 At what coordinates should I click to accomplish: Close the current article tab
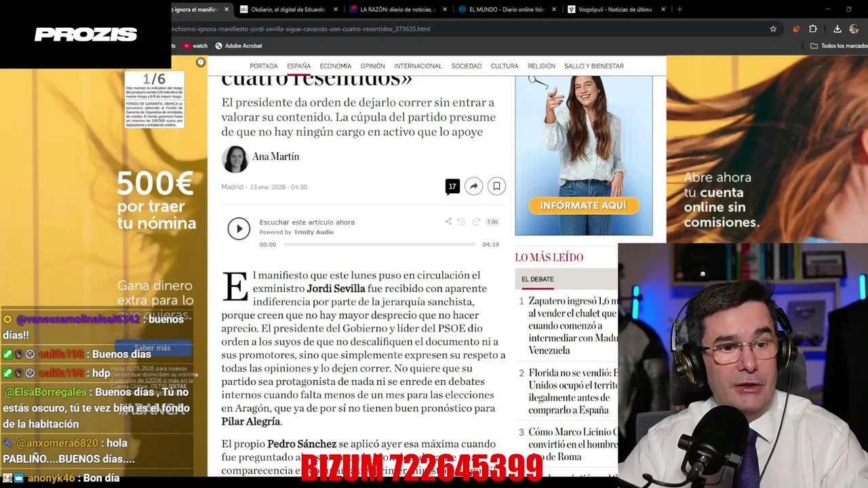pyautogui.click(x=226, y=9)
